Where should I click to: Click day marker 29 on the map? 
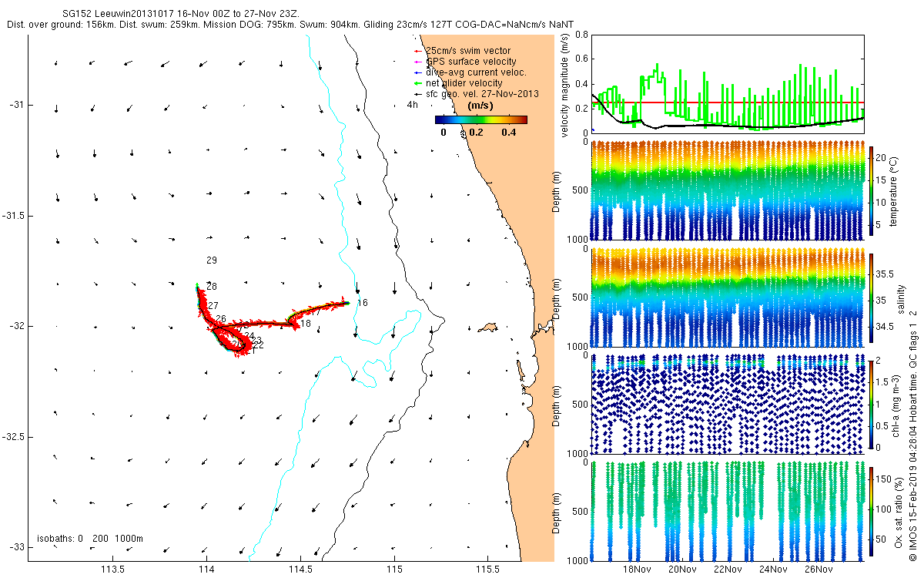tap(212, 260)
